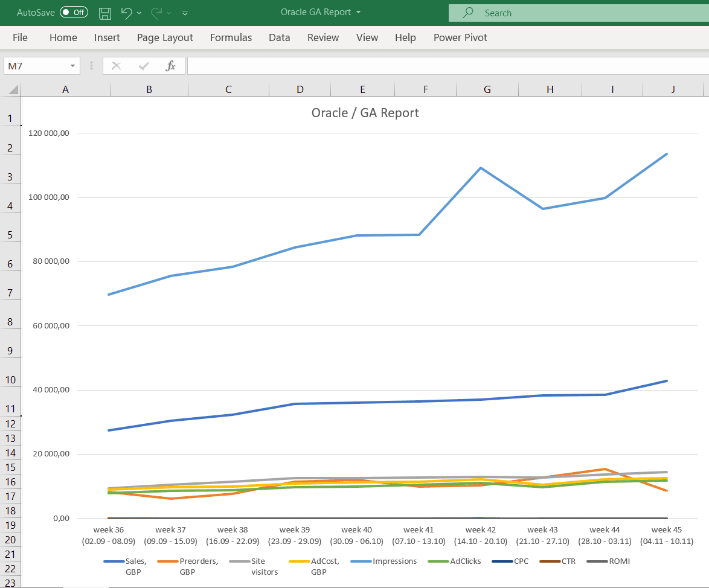This screenshot has width=709, height=588.
Task: Click the Site visitors legend entry
Action: 254,566
